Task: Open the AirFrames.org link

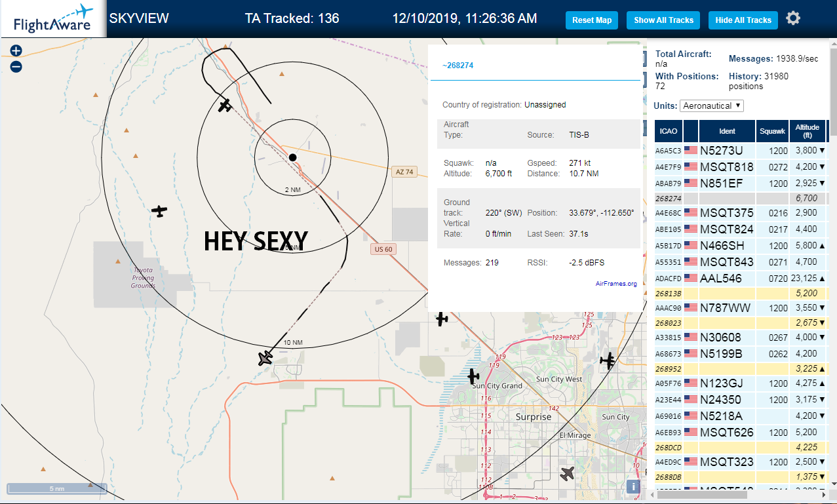Action: pos(616,284)
